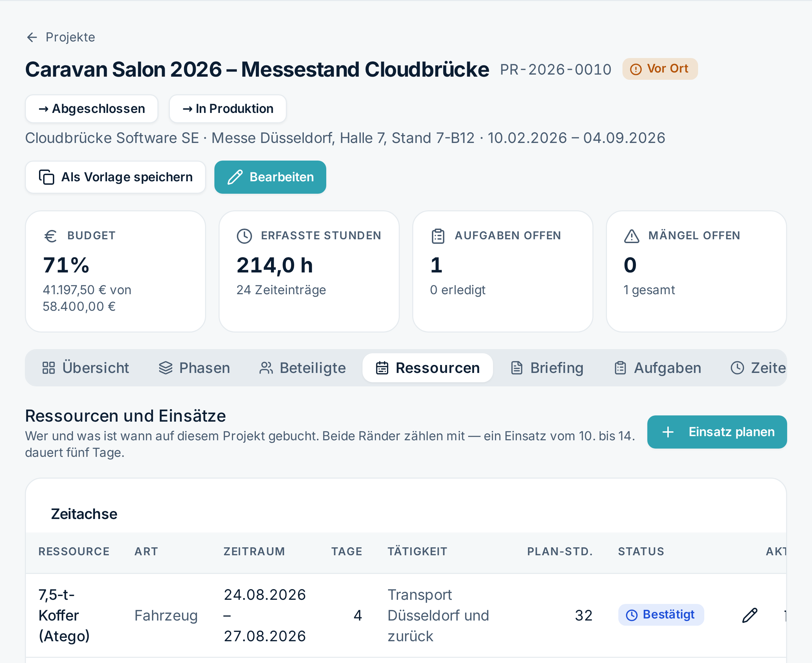Open the Übersicht tab
Screen dimensions: 812x663
[x=86, y=368]
